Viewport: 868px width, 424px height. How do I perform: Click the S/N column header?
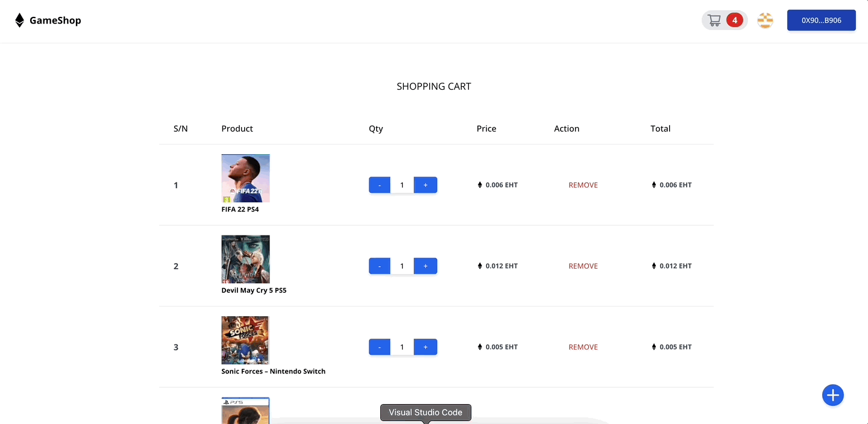tap(181, 128)
